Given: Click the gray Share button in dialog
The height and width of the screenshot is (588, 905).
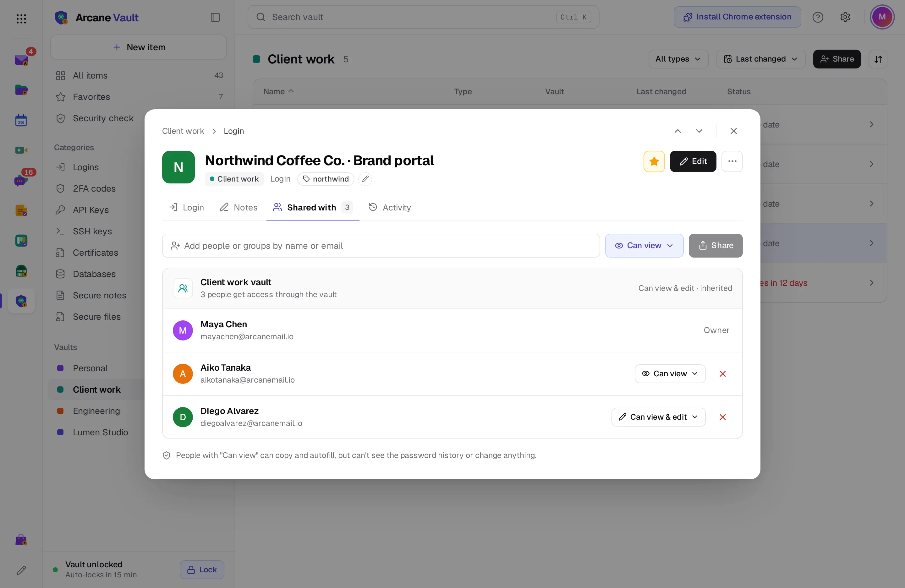Looking at the screenshot, I should [x=715, y=246].
